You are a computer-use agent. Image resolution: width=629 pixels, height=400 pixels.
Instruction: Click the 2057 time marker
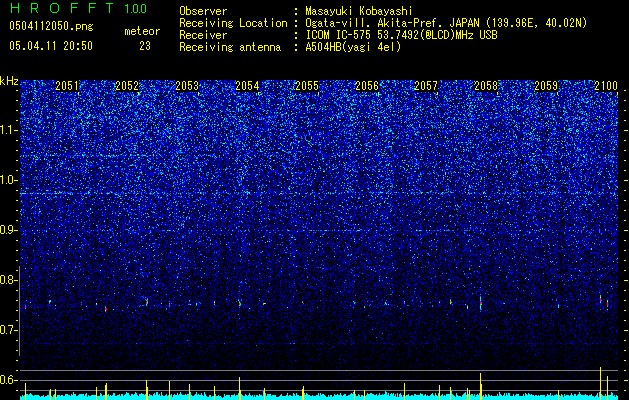(x=426, y=86)
